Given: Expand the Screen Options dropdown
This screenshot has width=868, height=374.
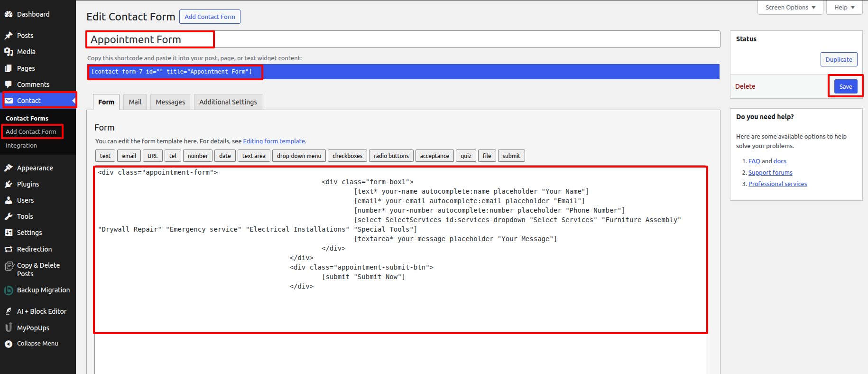Looking at the screenshot, I should [x=790, y=8].
